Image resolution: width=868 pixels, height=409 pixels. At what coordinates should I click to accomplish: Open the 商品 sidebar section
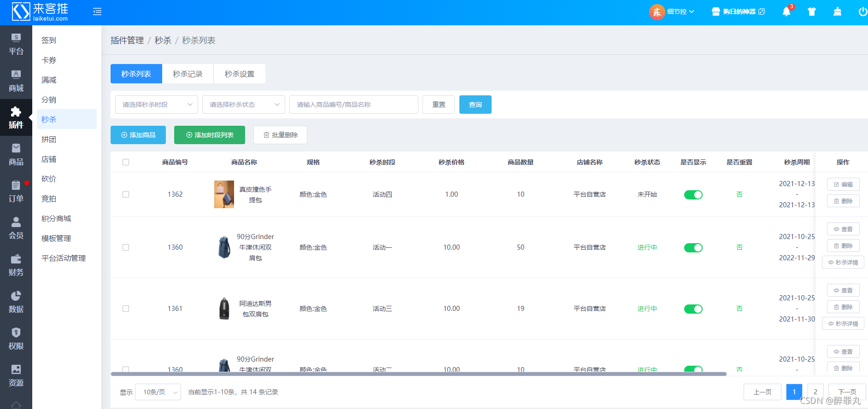16,155
